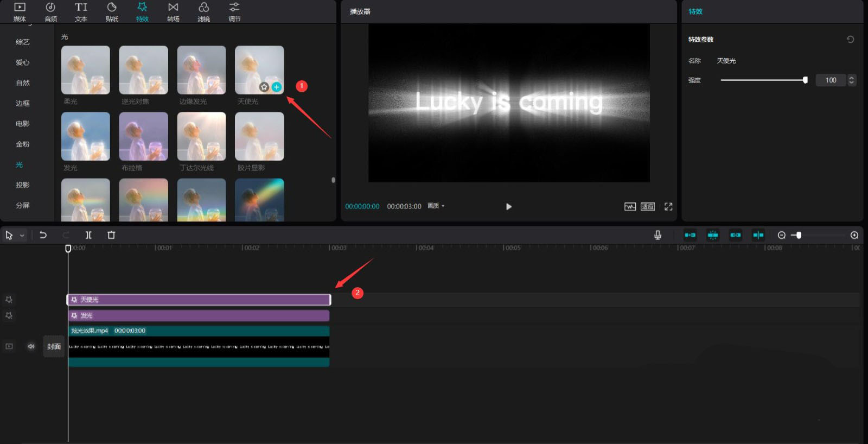Undo the last edit

pyautogui.click(x=43, y=235)
